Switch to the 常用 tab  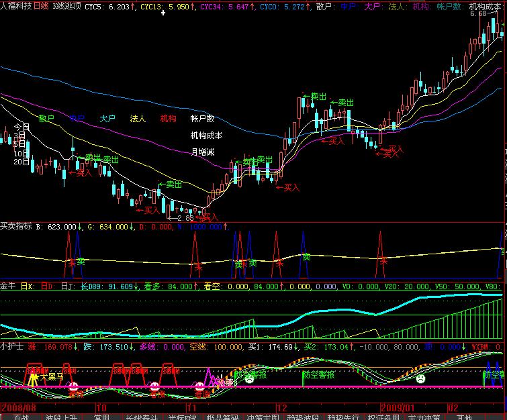click(x=101, y=417)
